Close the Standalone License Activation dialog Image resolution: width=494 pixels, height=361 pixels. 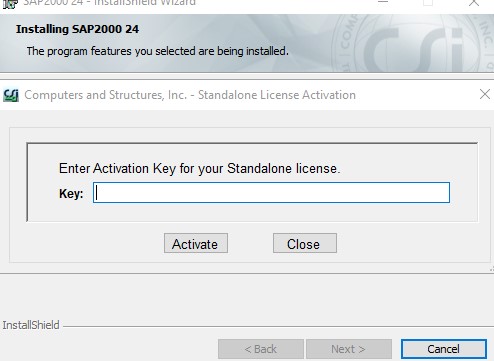[485, 94]
